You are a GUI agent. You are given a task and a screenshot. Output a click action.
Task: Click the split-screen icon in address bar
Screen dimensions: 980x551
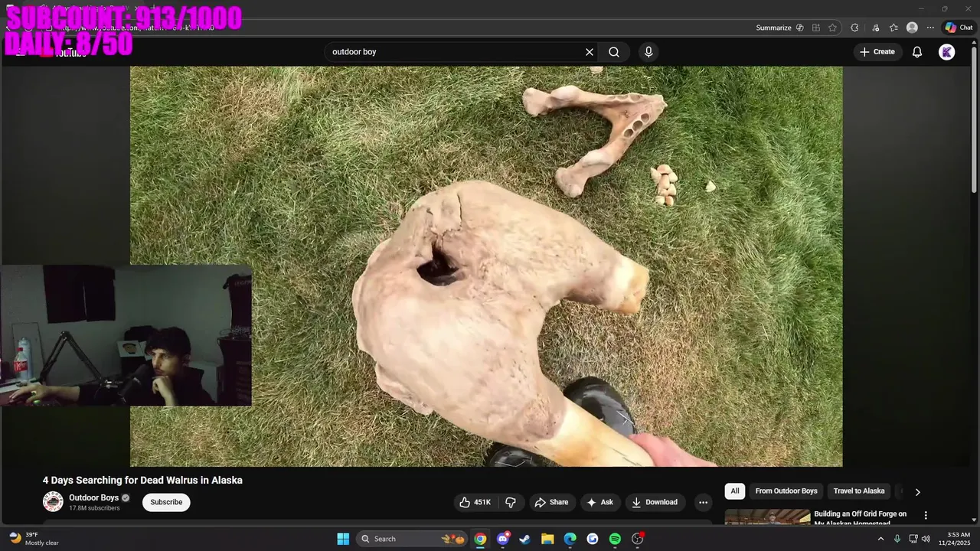point(816,28)
